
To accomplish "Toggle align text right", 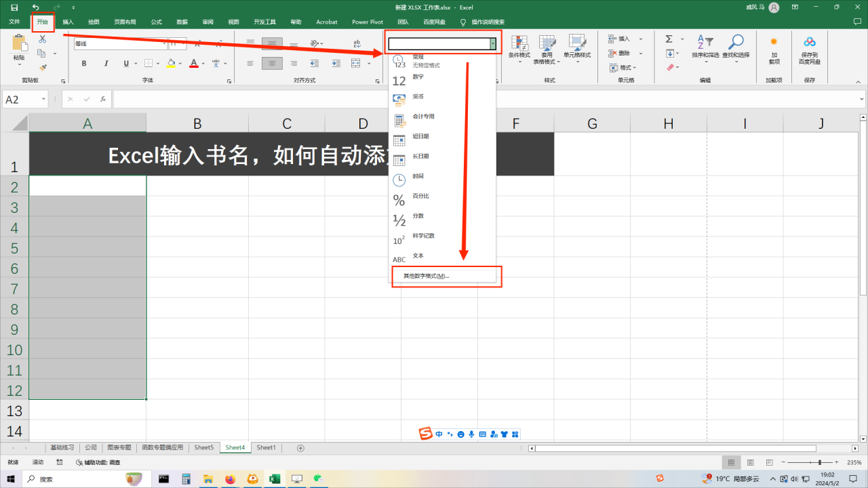I will [294, 64].
